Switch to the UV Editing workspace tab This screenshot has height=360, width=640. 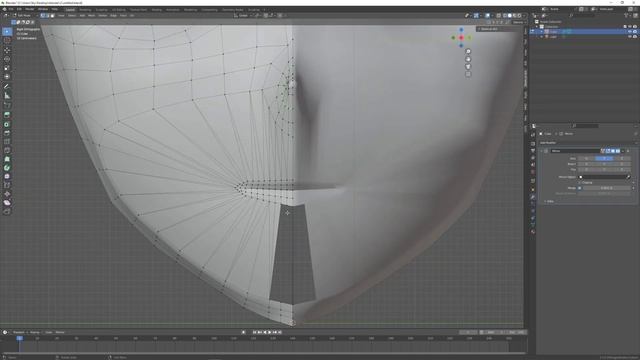(119, 9)
